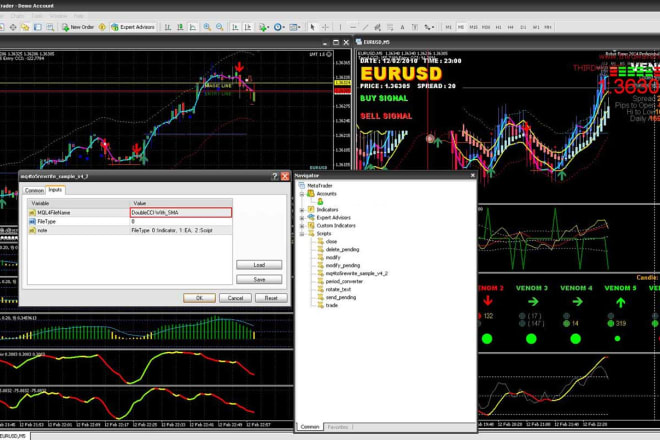Switch chart to M30 timeframe
Viewport: 660px width, 440px height.
click(486, 27)
